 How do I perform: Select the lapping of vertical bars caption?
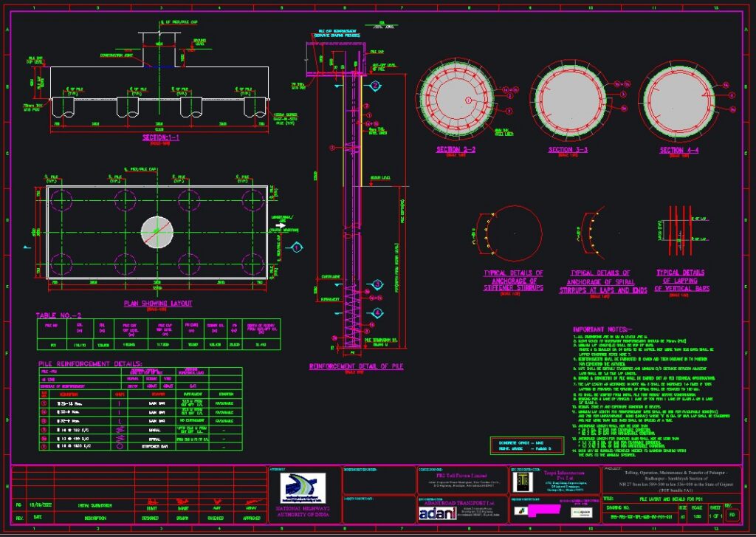681,281
